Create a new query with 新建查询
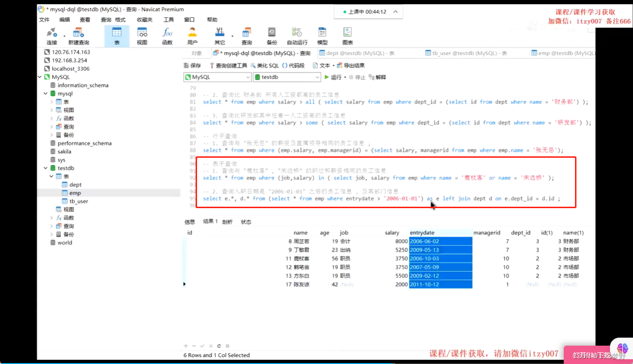 coord(78,35)
